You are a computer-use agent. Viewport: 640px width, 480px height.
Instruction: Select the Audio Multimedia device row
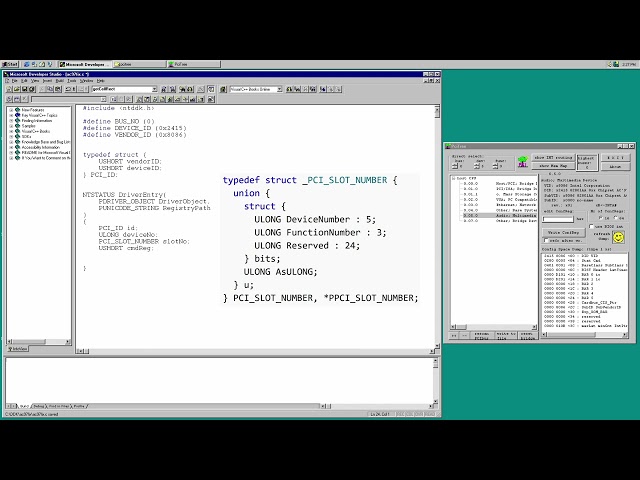(x=500, y=216)
